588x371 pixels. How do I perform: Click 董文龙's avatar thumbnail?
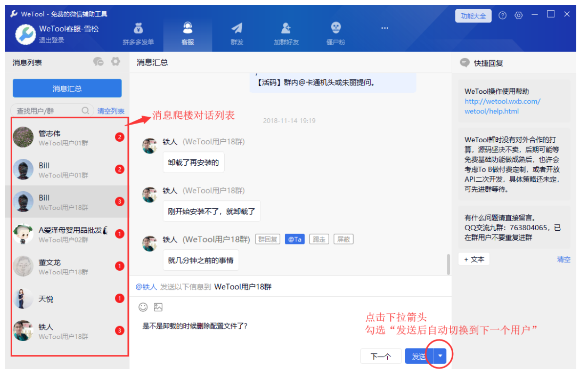(x=23, y=266)
